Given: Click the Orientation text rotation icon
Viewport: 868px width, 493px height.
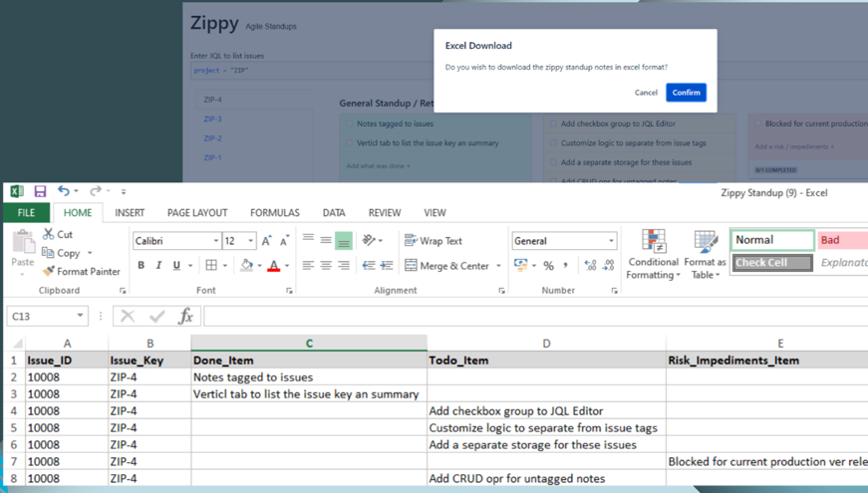Looking at the screenshot, I should click(x=369, y=240).
